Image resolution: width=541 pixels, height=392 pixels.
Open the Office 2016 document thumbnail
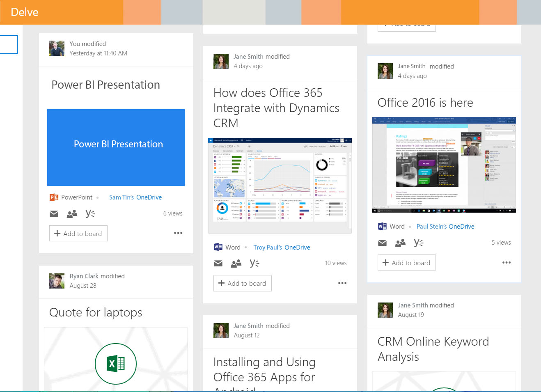pos(444,165)
